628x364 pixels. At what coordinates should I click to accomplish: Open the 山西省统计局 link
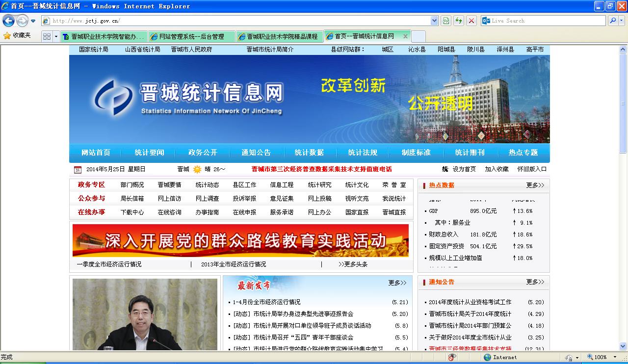[142, 50]
